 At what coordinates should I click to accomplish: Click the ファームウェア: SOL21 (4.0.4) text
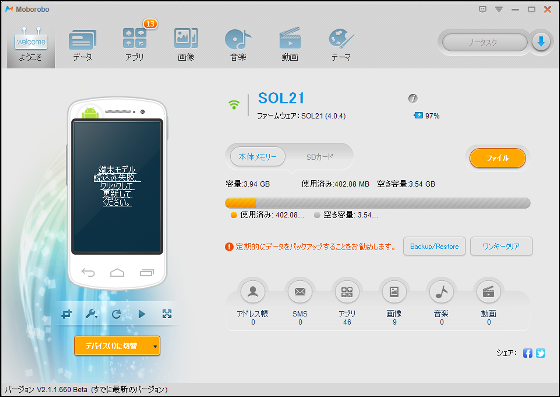301,116
